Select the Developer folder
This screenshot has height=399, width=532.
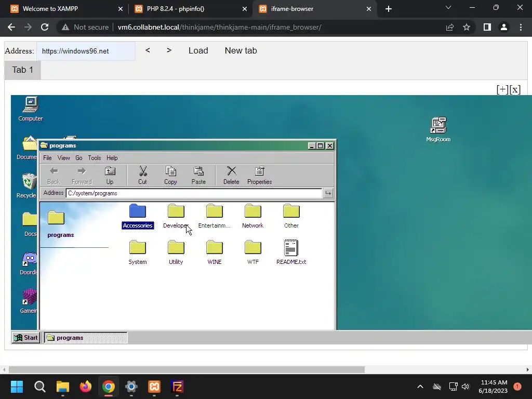[x=176, y=217]
